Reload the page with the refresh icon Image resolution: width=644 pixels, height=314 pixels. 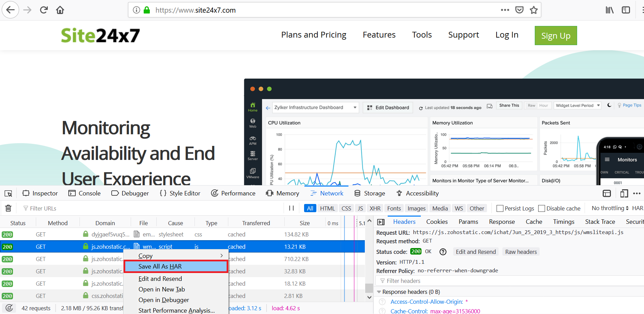coord(44,10)
